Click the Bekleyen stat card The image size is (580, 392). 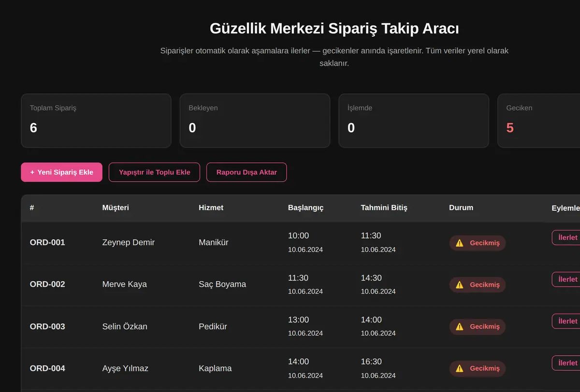[255, 120]
